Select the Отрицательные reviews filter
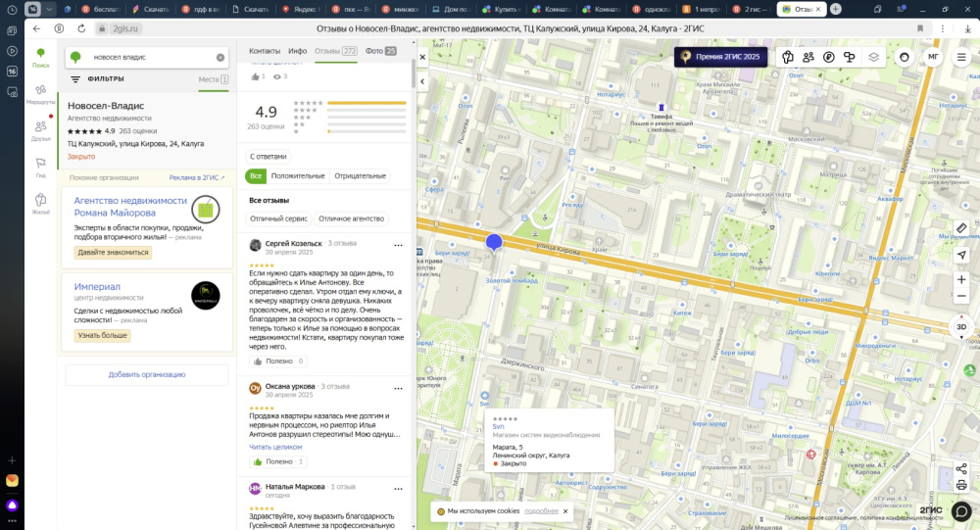980x530 pixels. [x=360, y=176]
